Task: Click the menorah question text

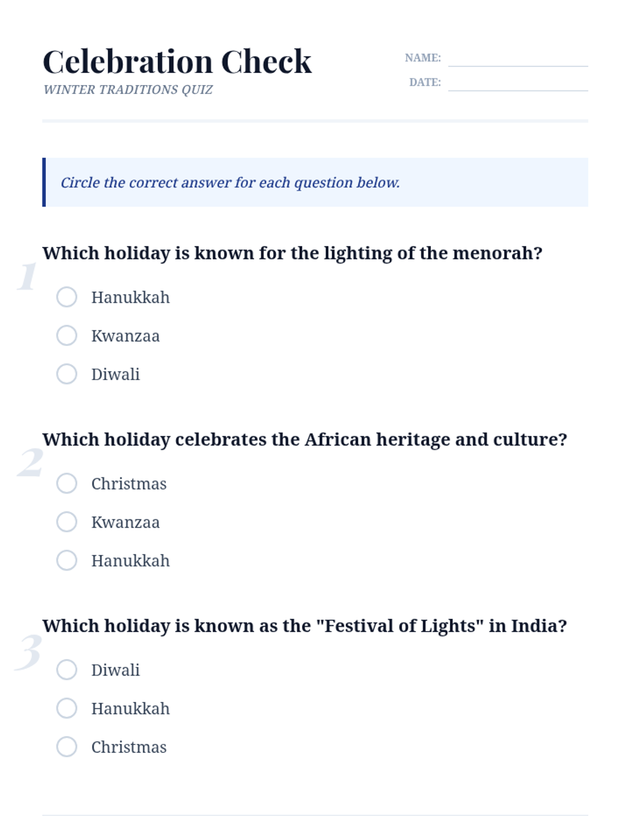Action: tap(292, 253)
